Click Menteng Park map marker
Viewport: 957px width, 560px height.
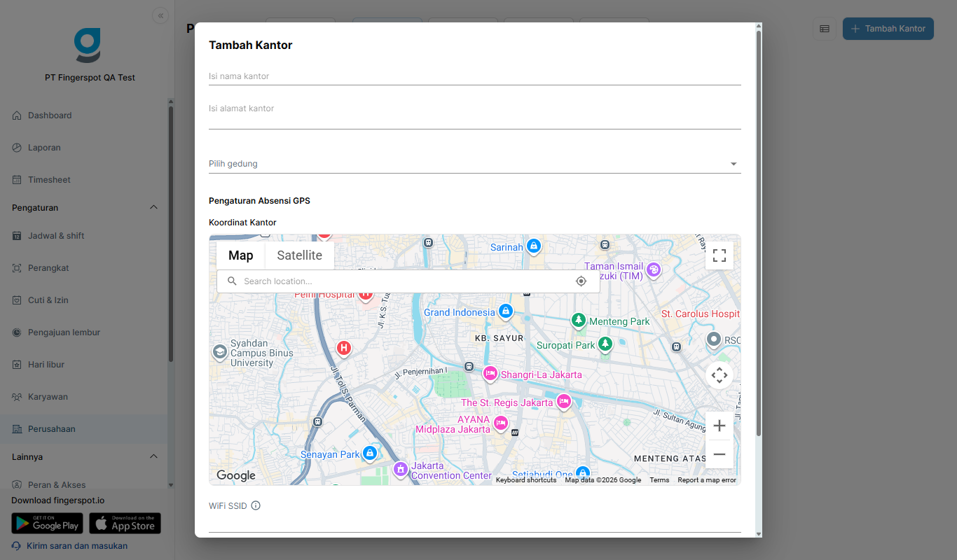tap(578, 321)
